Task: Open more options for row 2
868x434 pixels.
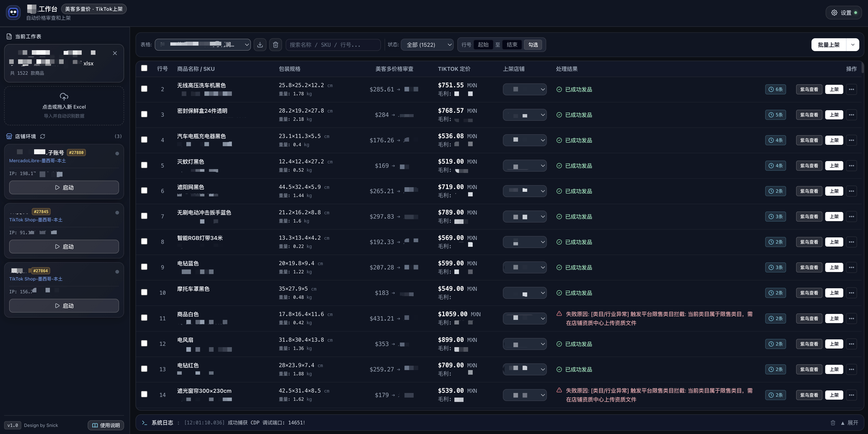Action: (852, 89)
